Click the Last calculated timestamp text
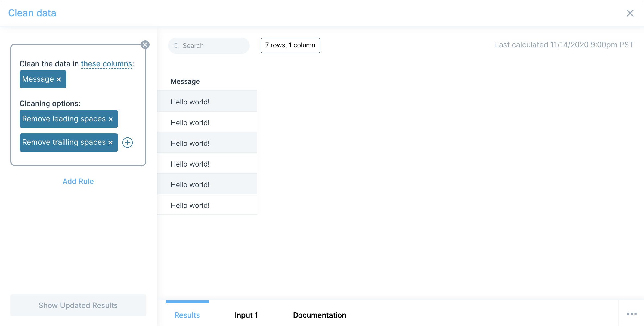644x326 pixels. [x=564, y=45]
